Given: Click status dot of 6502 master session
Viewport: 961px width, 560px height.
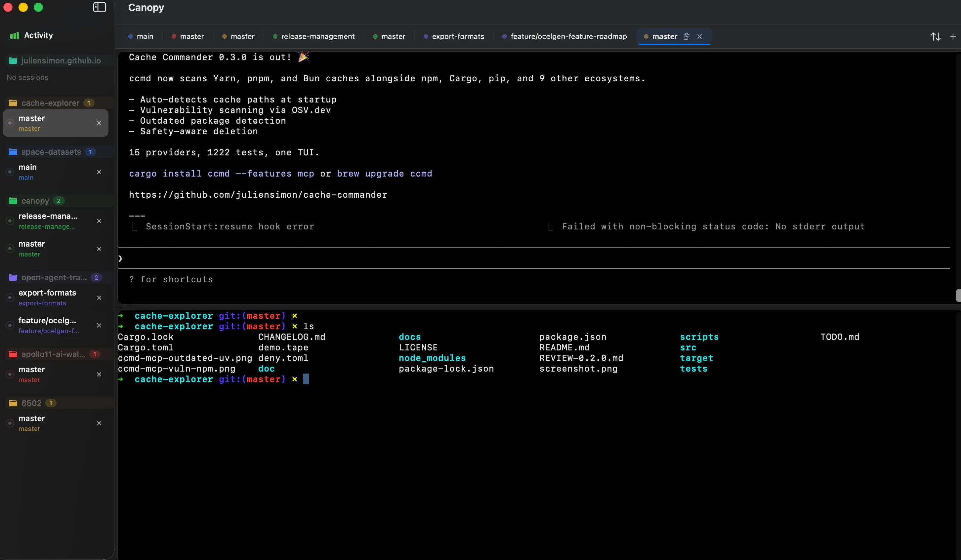Looking at the screenshot, I should (x=10, y=423).
